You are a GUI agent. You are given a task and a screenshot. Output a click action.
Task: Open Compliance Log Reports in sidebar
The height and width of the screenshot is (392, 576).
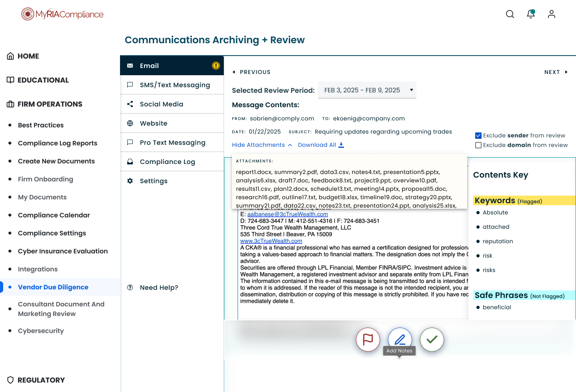click(x=58, y=143)
